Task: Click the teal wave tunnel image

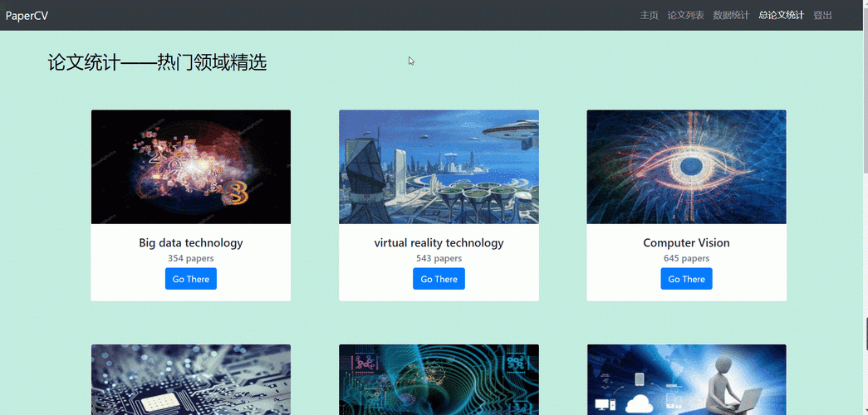Action: [x=439, y=379]
